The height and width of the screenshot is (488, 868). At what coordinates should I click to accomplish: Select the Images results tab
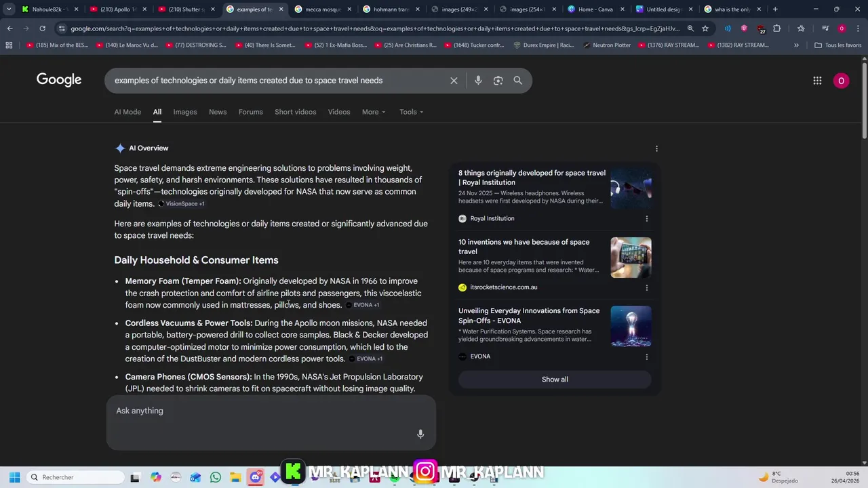click(185, 112)
